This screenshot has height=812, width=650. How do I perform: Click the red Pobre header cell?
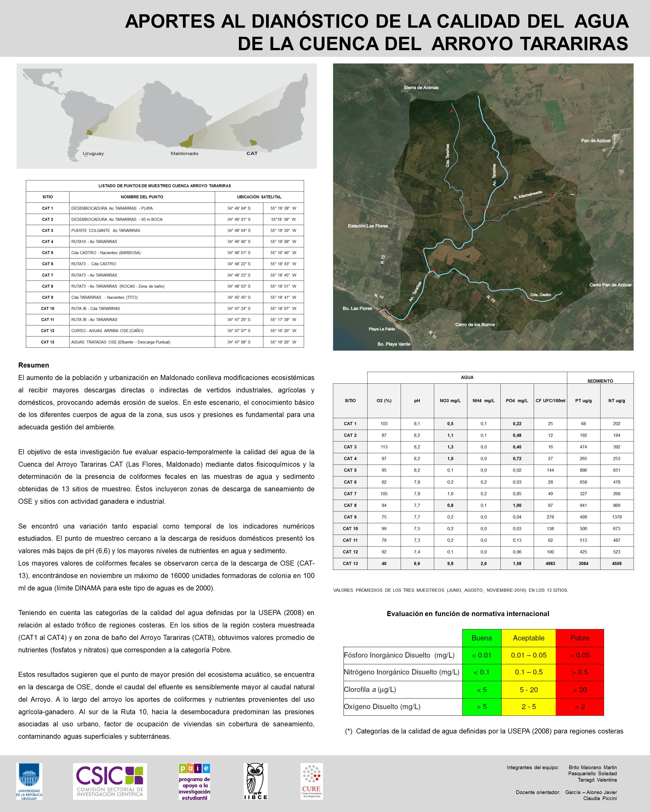coord(580,638)
